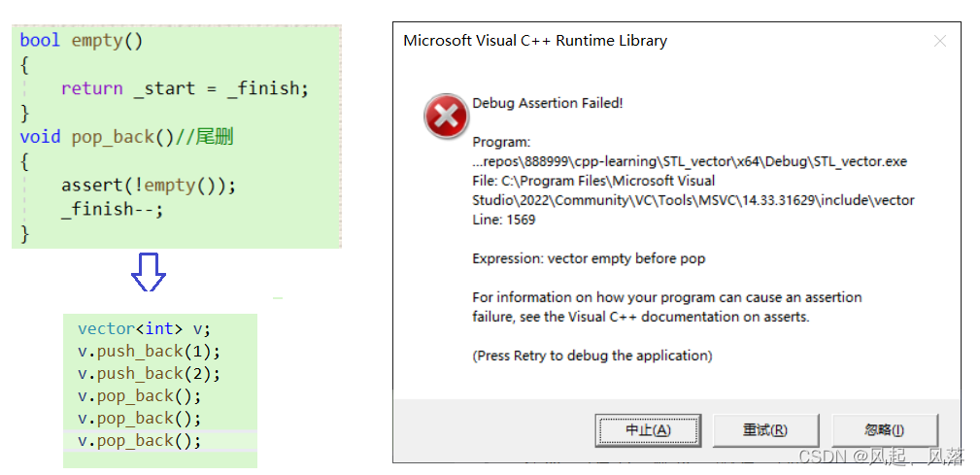Click the Microsoft Visual C++ Runtime Library title
Image resolution: width=980 pixels, height=475 pixels.
[535, 41]
